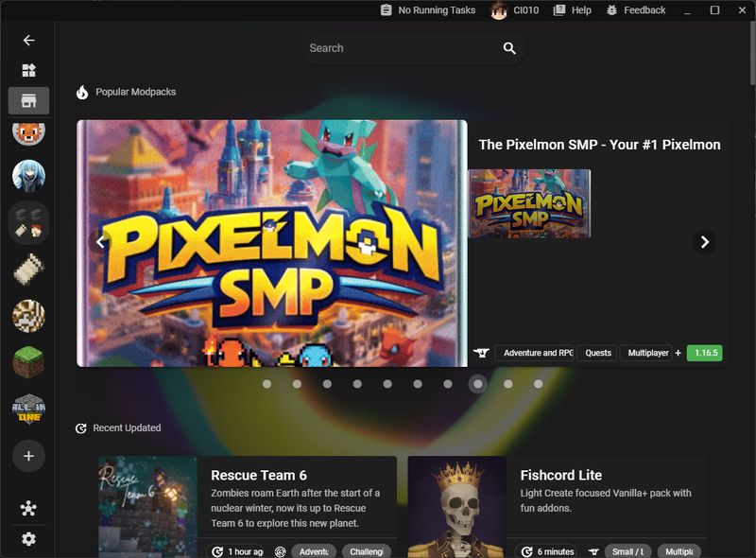Select the modpack store icon in sidebar
Screen dimensions: 756x558
(x=28, y=100)
